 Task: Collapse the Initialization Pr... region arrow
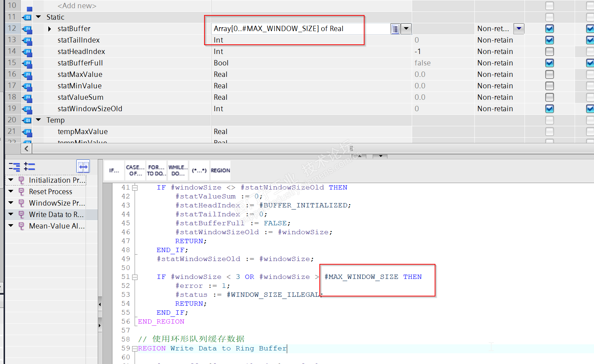pyautogui.click(x=11, y=180)
